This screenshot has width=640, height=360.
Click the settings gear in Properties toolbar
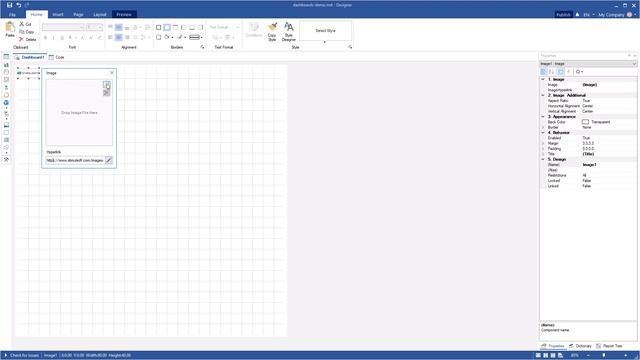pyautogui.click(x=578, y=72)
